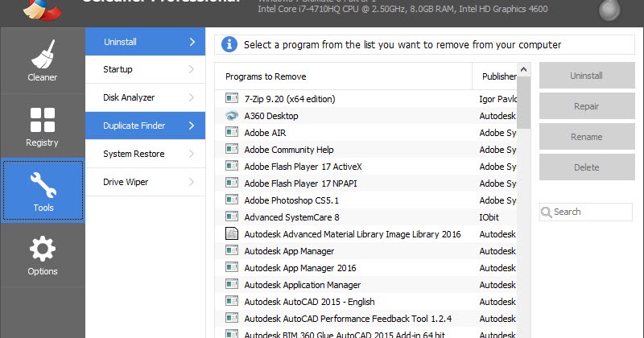Screen dimensions: 644x338
Task: Select the 7-Zip 9.20 (x64 edition) row
Action: click(x=365, y=98)
